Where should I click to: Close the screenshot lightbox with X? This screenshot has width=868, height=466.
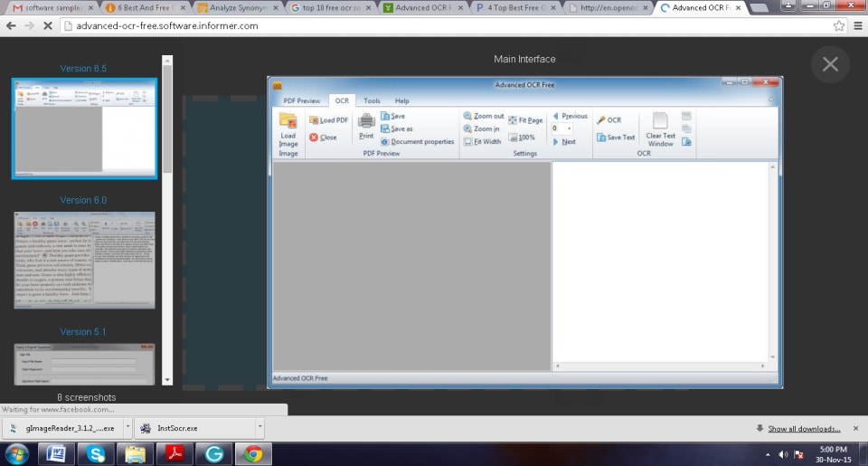tap(830, 64)
